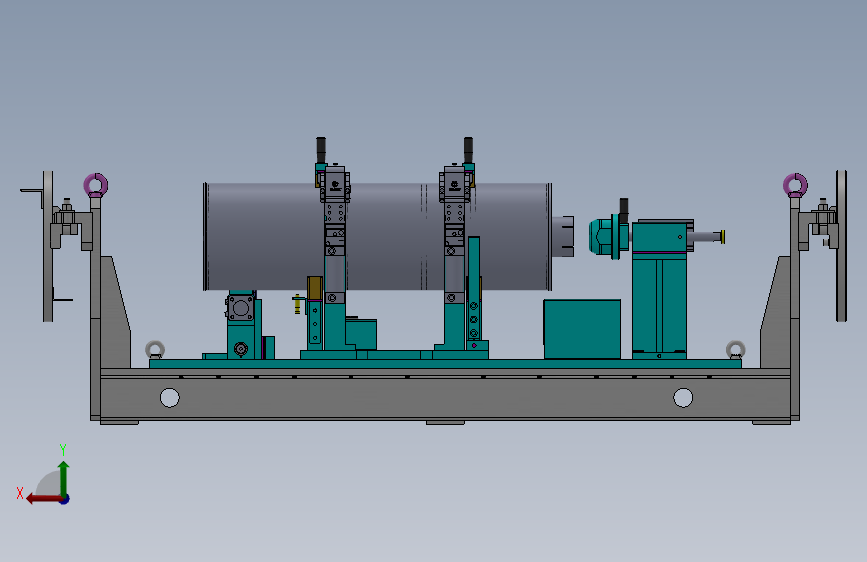Screen dimensions: 867x562
Task: Pick the left round hole in the gray frame
Action: click(170, 397)
